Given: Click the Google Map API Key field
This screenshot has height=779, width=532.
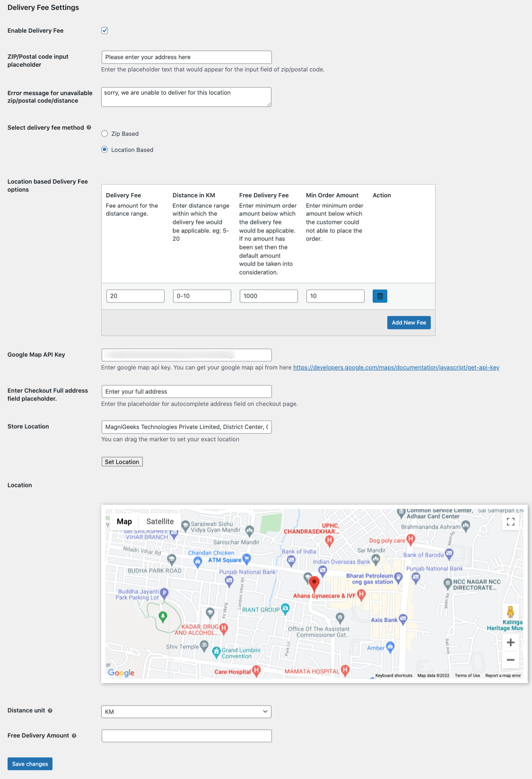Looking at the screenshot, I should coord(186,355).
